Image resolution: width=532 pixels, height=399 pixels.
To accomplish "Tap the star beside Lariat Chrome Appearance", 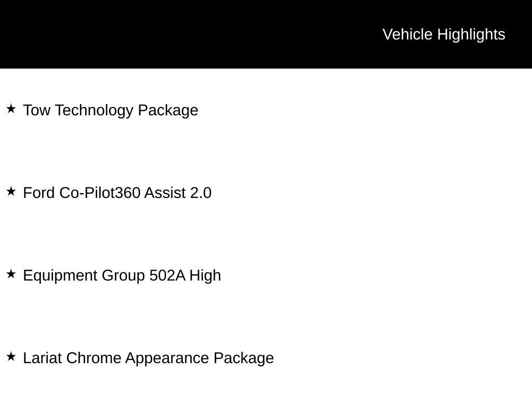I will tap(11, 356).
